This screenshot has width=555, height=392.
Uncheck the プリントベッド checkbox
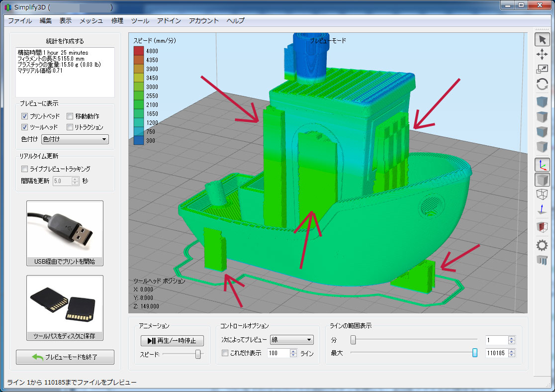(x=24, y=116)
